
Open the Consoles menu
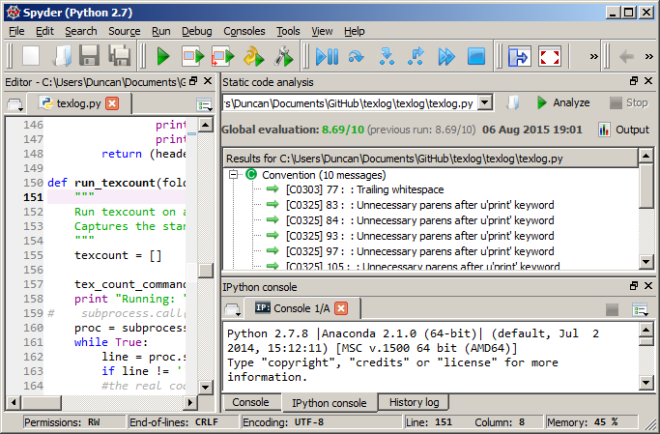(x=244, y=31)
